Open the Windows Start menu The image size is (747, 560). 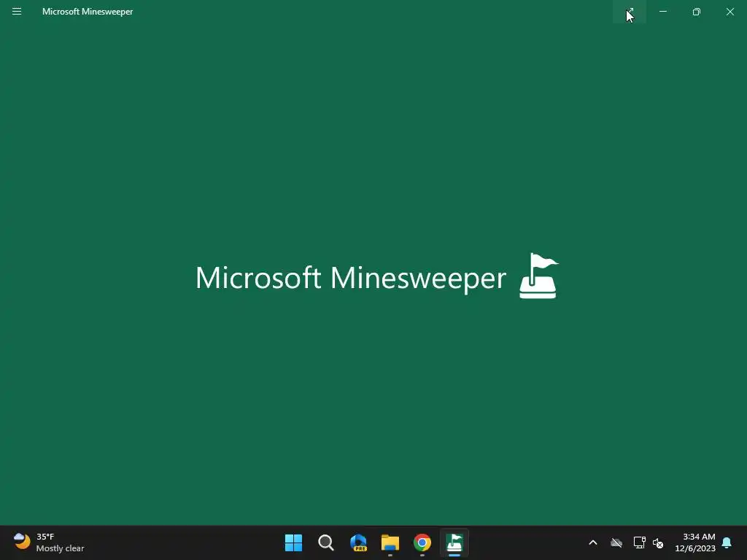pos(293,542)
